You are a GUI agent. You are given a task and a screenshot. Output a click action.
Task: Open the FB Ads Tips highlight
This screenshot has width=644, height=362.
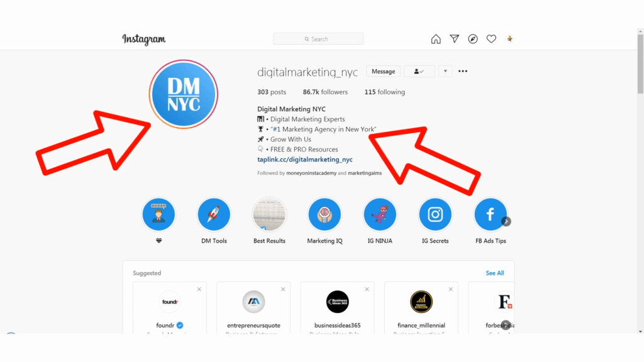click(x=491, y=215)
